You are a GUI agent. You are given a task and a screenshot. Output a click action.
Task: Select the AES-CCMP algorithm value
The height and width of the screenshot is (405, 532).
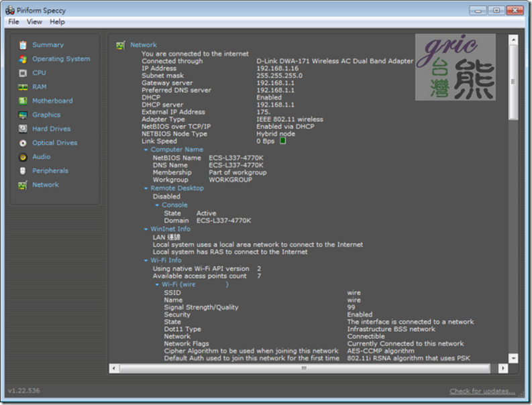[380, 351]
